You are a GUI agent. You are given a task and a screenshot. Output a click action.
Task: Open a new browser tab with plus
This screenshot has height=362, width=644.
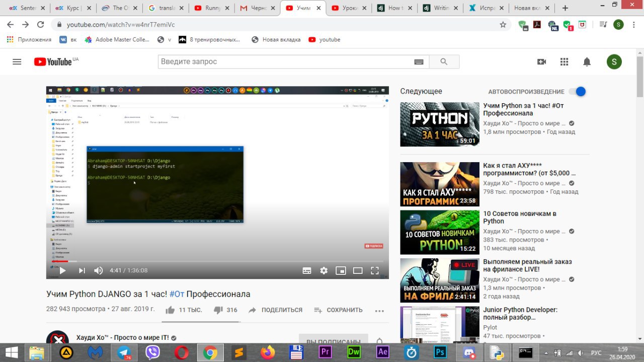(x=565, y=8)
